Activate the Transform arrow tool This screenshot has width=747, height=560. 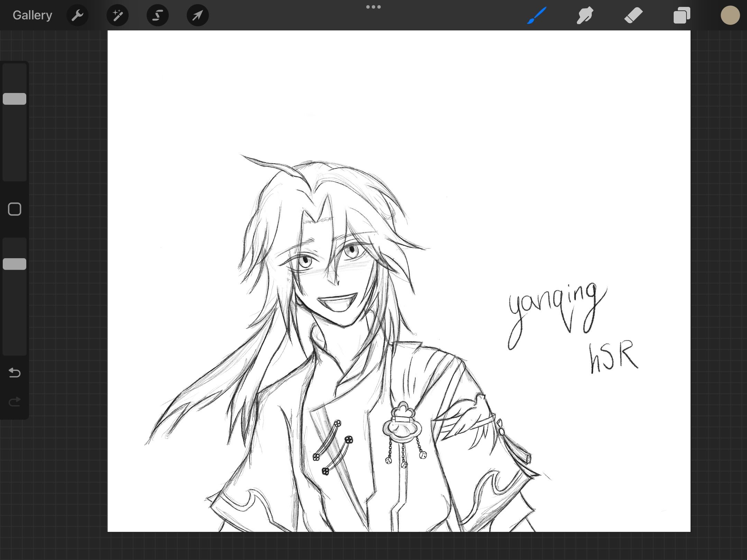pyautogui.click(x=197, y=15)
